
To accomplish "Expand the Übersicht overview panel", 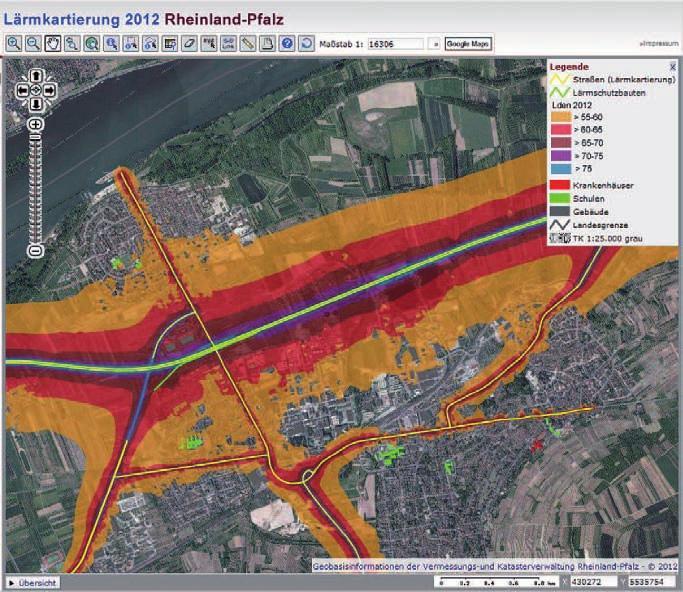I will click(x=33, y=582).
